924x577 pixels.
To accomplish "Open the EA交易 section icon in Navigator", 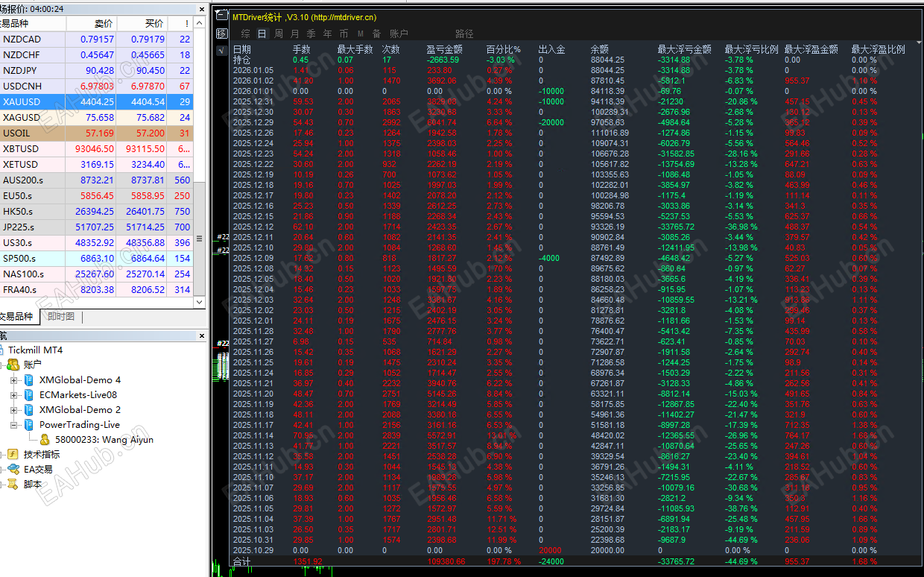I will 13,470.
